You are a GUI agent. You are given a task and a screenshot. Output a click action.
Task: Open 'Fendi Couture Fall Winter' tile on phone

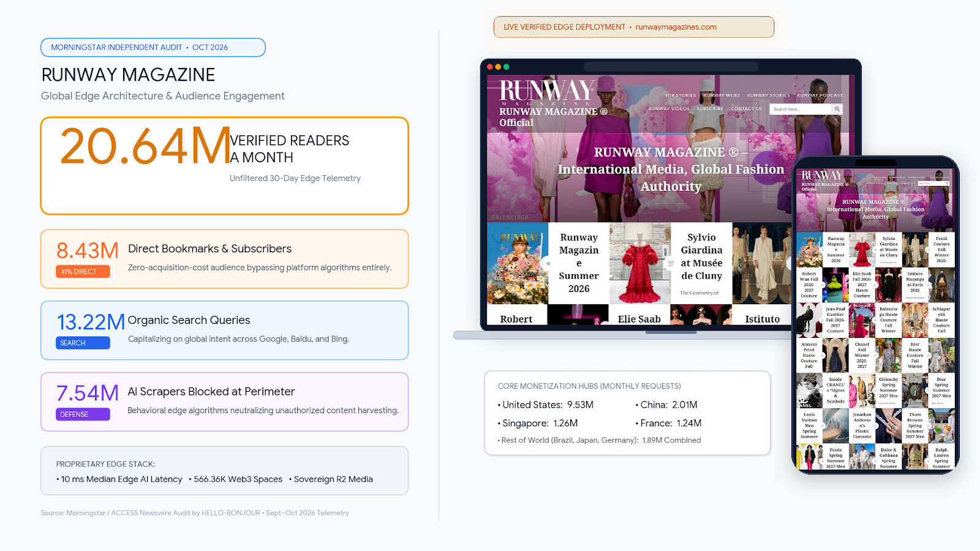pos(941,249)
